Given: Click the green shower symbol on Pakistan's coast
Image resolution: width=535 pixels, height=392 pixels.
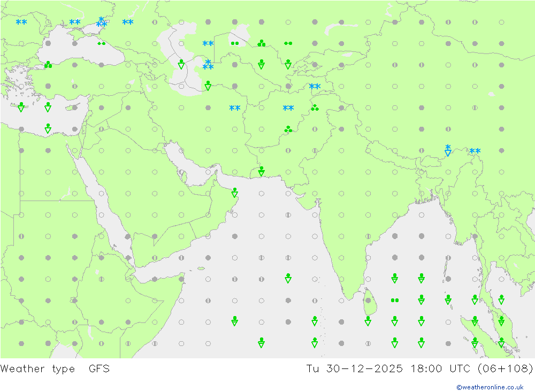Looking at the screenshot, I should point(262,171).
